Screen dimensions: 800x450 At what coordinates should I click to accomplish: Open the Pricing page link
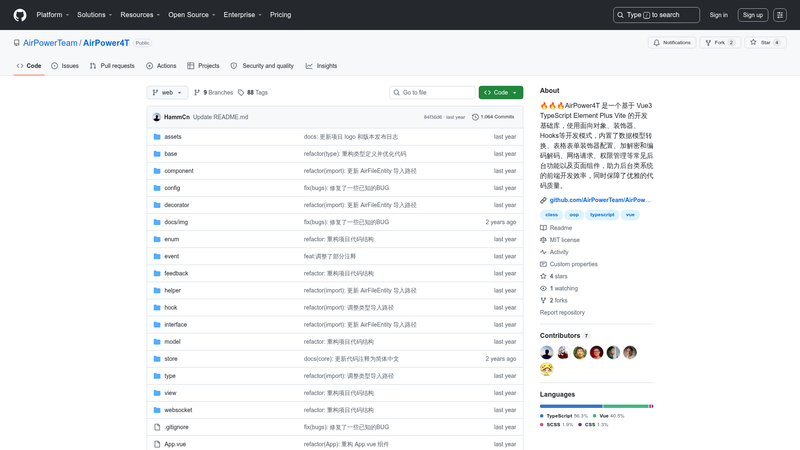coord(281,15)
